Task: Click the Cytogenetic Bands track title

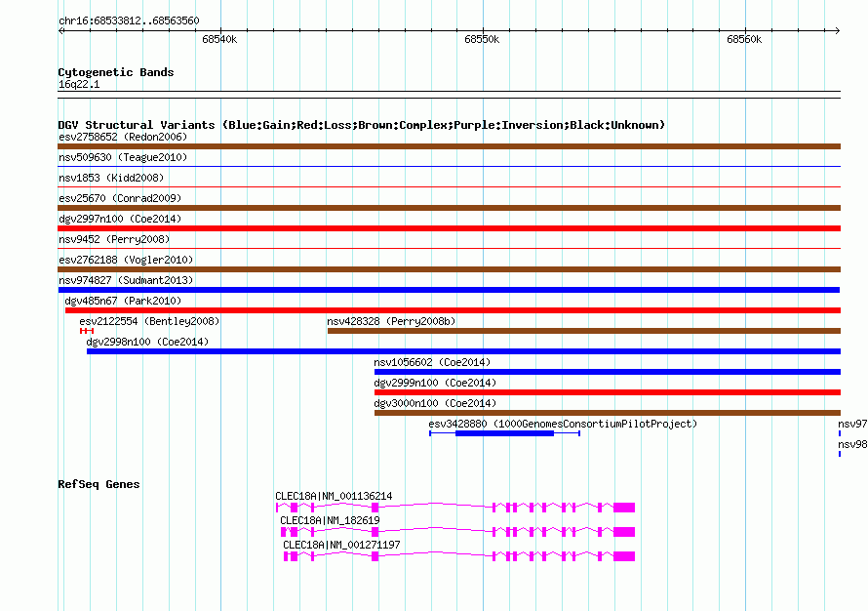Action: tap(116, 72)
